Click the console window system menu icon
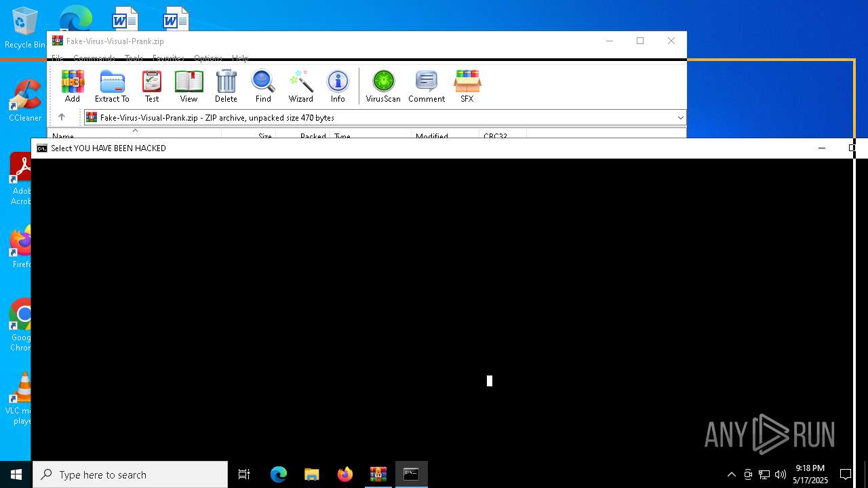The image size is (868, 488). (42, 148)
